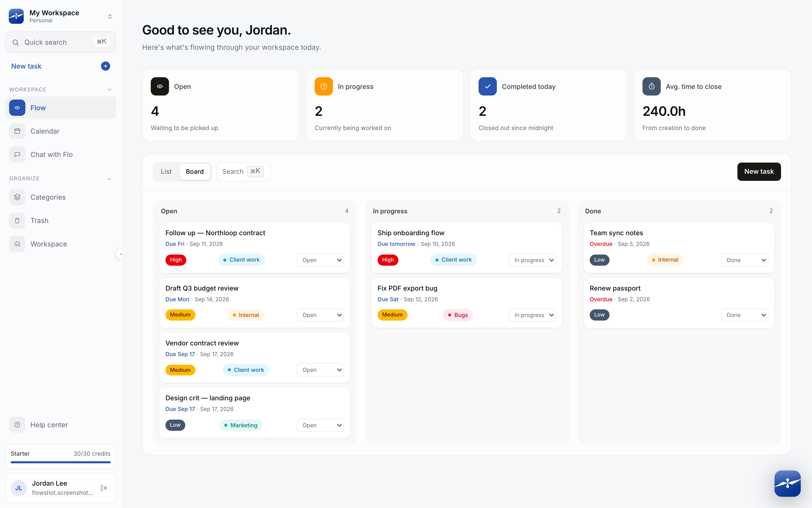Click the JL avatar in the sidebar

[19, 488]
